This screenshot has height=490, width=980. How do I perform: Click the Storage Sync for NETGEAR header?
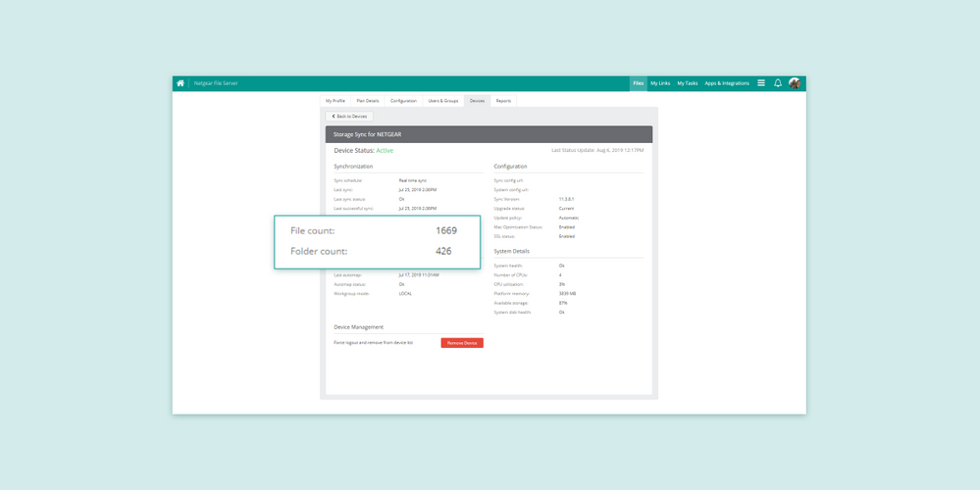pyautogui.click(x=368, y=134)
